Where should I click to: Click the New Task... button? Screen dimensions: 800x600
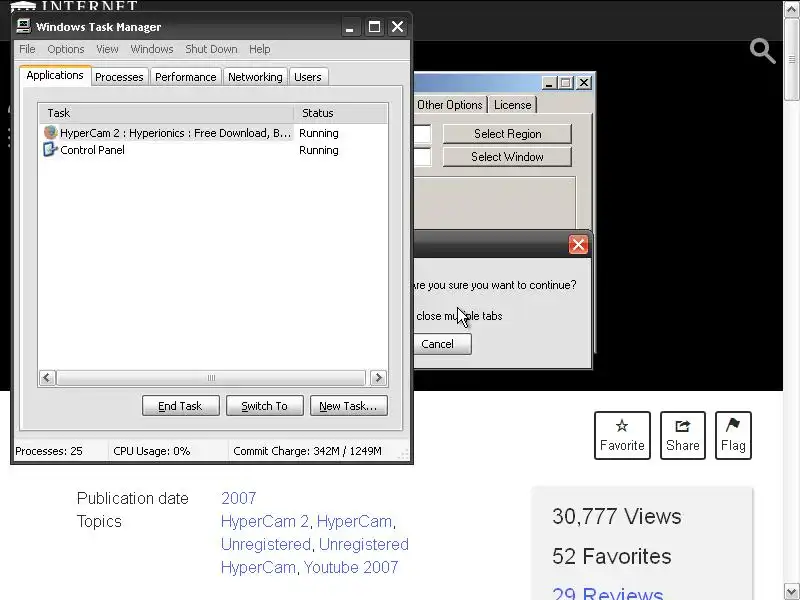[x=348, y=406]
